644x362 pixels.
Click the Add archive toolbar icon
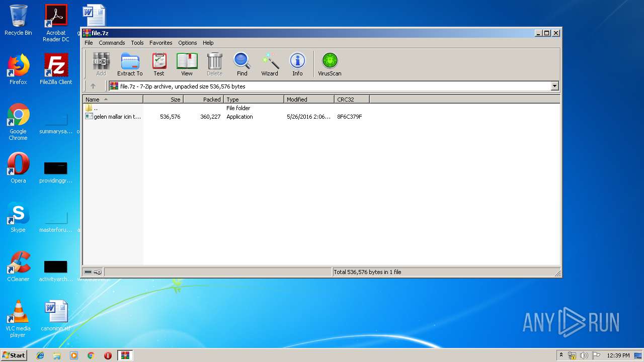pos(101,64)
